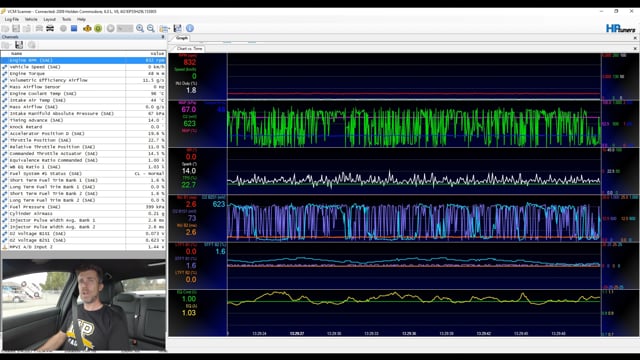Select the Cylinder Airmass channel
This screenshot has width=640, height=360.
click(x=83, y=213)
